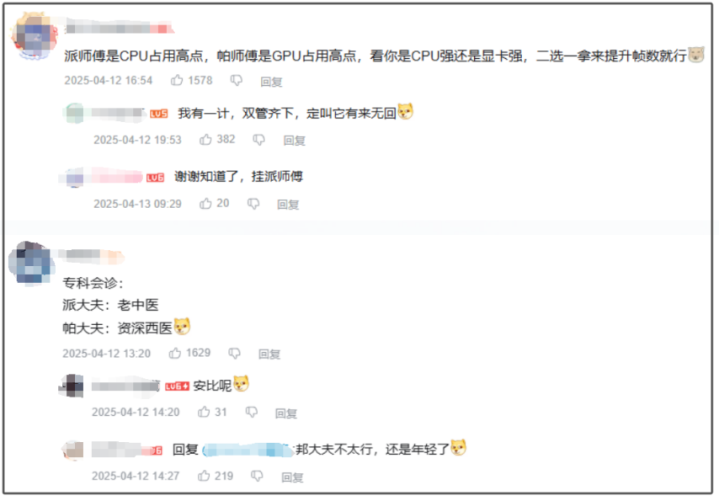Like the 专科会诊 comment with 1629 likes
Screen dimensions: 719x501
(x=175, y=353)
